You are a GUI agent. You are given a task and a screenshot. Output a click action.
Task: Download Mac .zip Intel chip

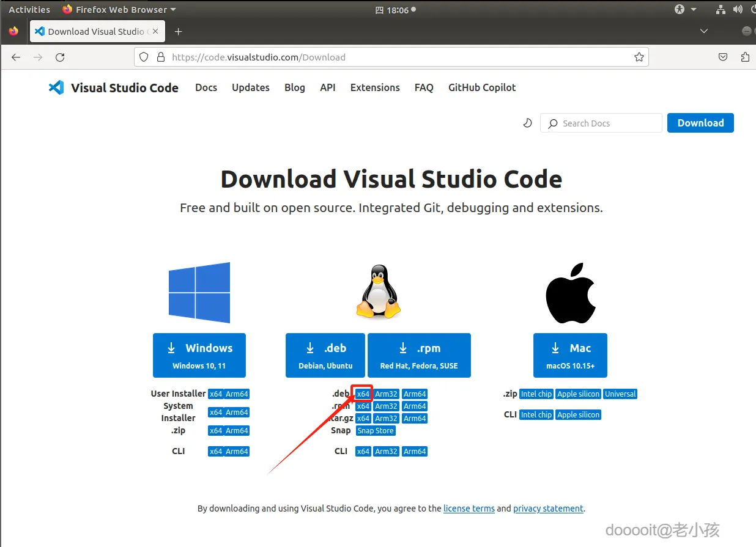tap(536, 394)
